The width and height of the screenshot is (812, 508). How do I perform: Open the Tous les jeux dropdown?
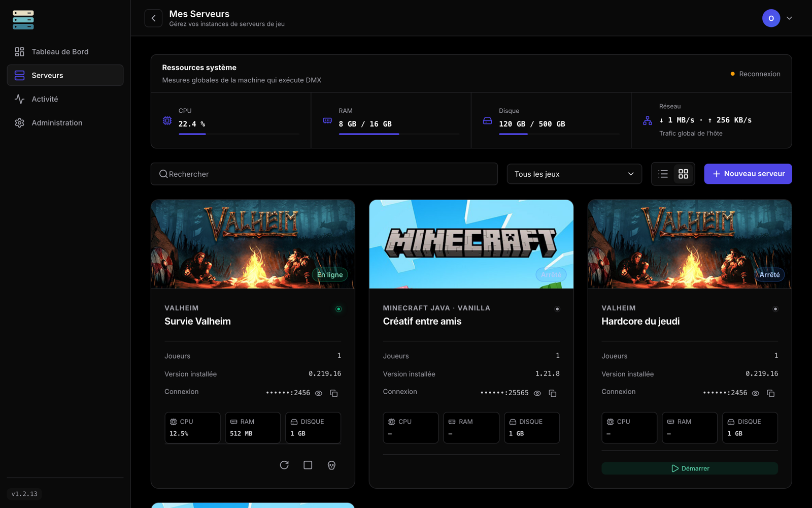tap(574, 174)
